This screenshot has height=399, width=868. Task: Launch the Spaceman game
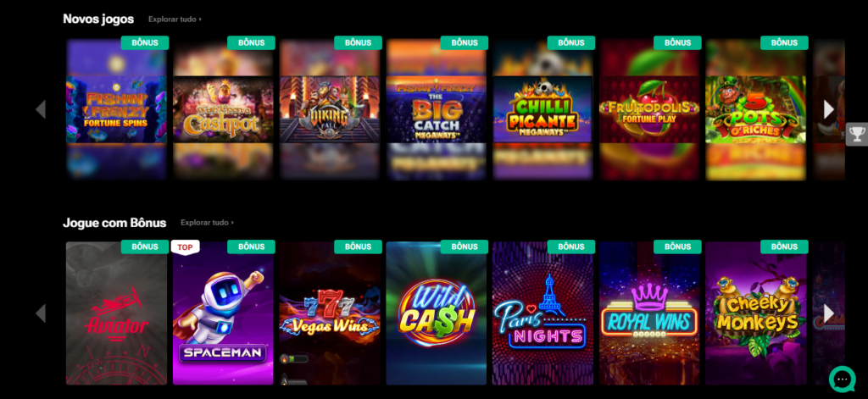pyautogui.click(x=223, y=313)
